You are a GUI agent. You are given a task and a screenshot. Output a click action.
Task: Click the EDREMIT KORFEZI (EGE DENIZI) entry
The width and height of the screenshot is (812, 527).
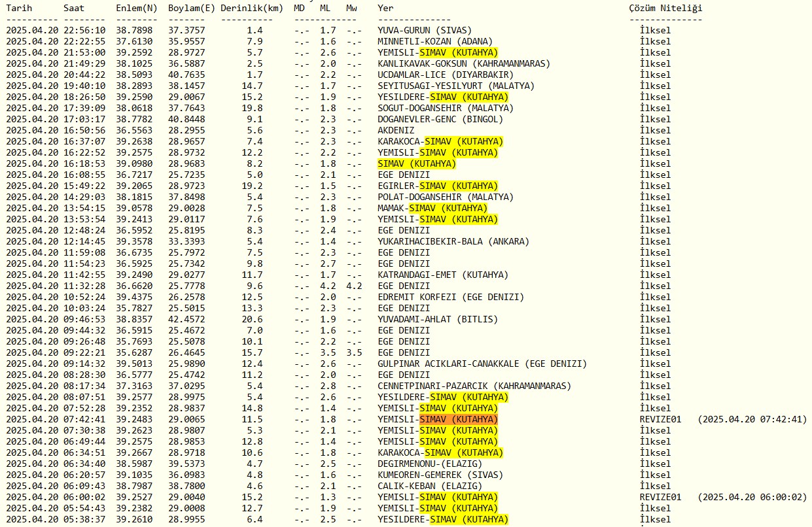451,297
